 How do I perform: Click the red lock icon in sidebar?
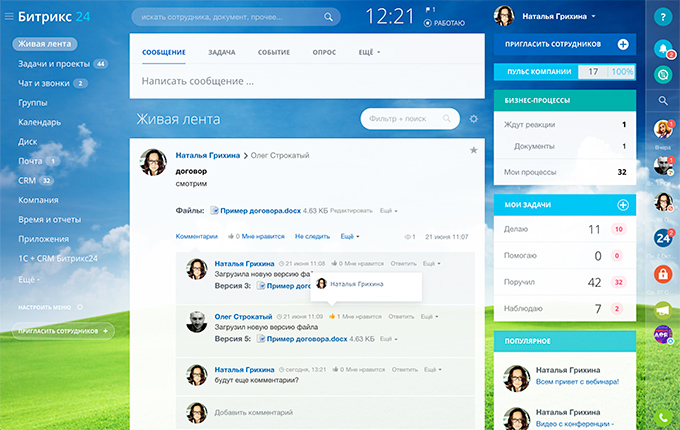click(662, 273)
